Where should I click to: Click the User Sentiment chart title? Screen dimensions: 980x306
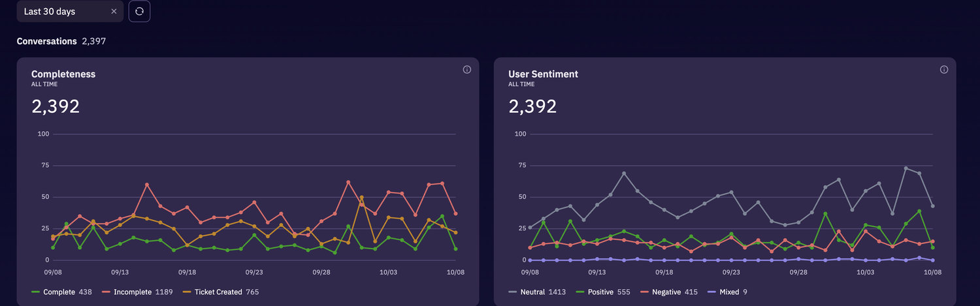point(543,74)
